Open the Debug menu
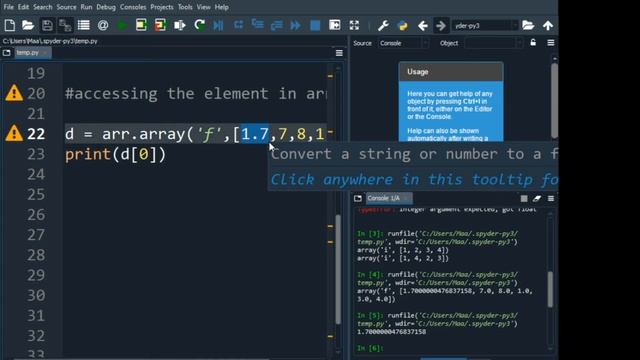Image resolution: width=640 pixels, height=360 pixels. [106, 7]
